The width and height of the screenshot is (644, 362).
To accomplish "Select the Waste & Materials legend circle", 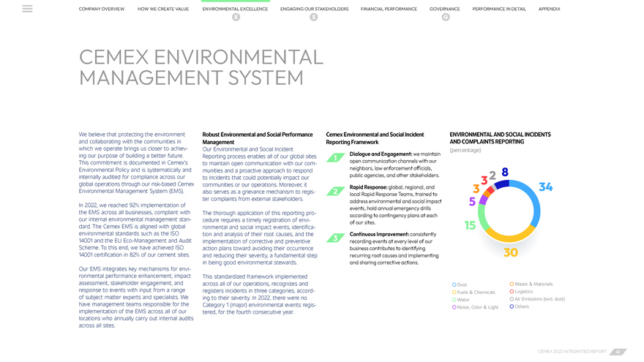I will point(512,284).
